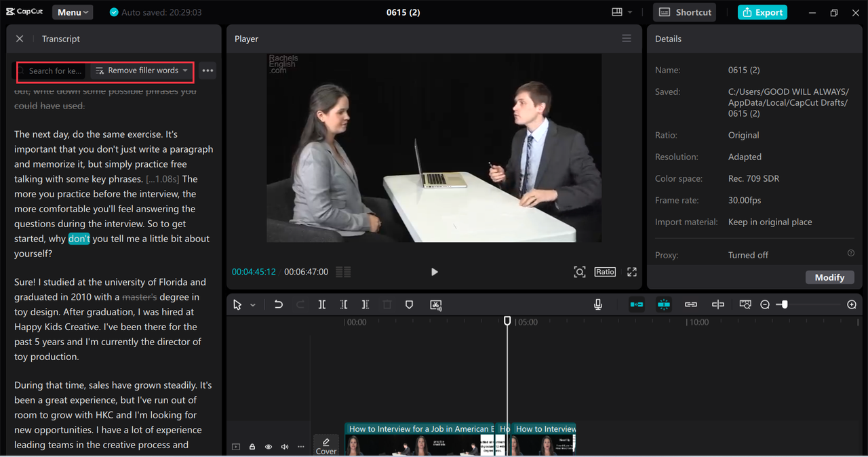Viewport: 868px width, 457px height.
Task: Click the [...1.08s] pause marker in transcript
Action: click(163, 179)
